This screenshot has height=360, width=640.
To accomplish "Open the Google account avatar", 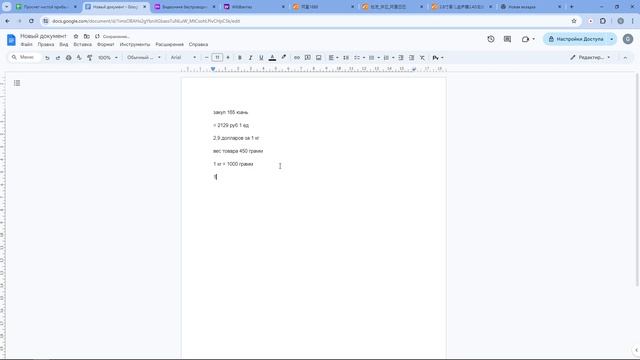I will pyautogui.click(x=628, y=39).
